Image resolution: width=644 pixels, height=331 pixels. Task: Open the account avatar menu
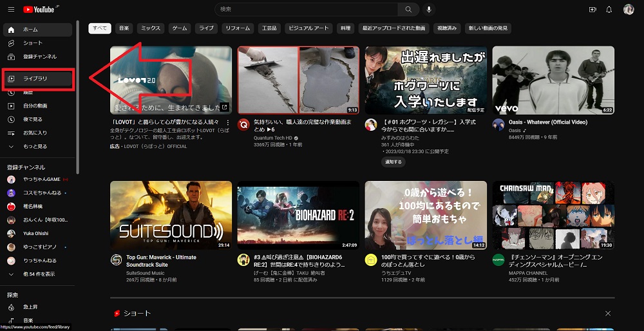tap(629, 10)
